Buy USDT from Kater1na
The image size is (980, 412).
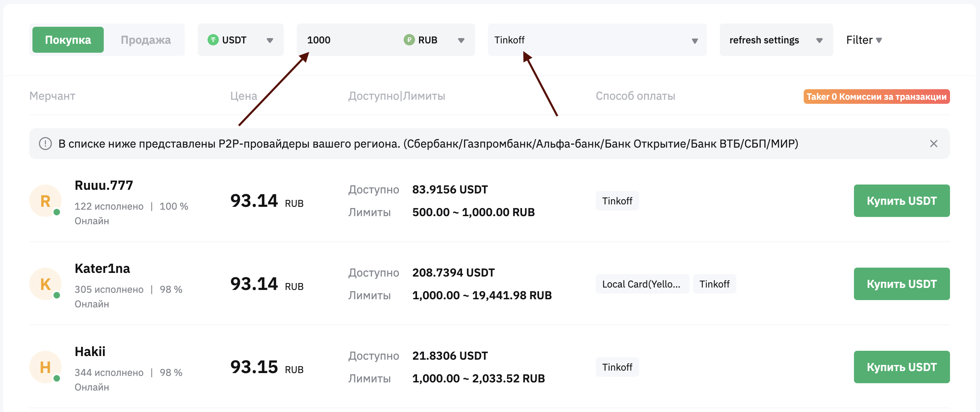pos(901,284)
